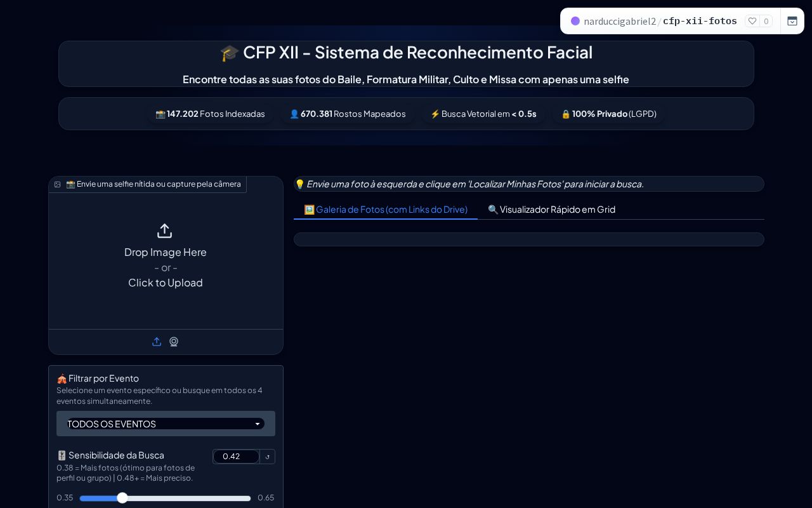This screenshot has height=508, width=812.
Task: Switch to 'Galeria de Fotos' tab
Action: pos(386,210)
